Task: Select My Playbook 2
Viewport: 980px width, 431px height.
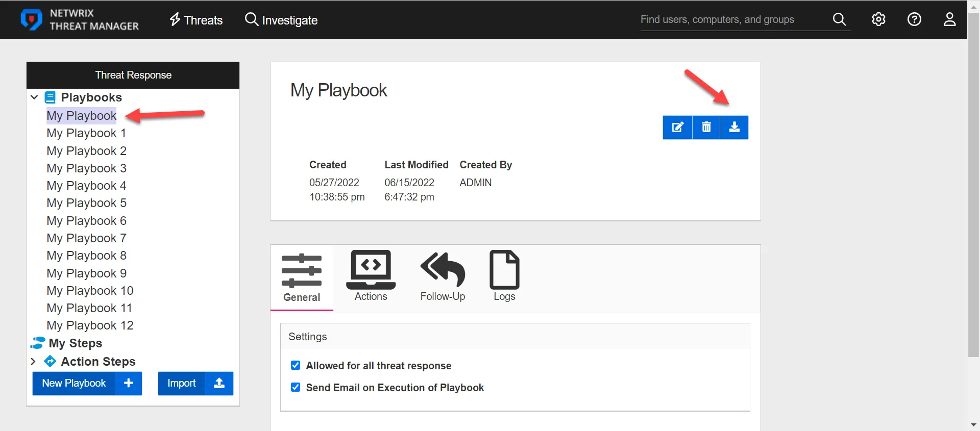Action: click(x=86, y=151)
